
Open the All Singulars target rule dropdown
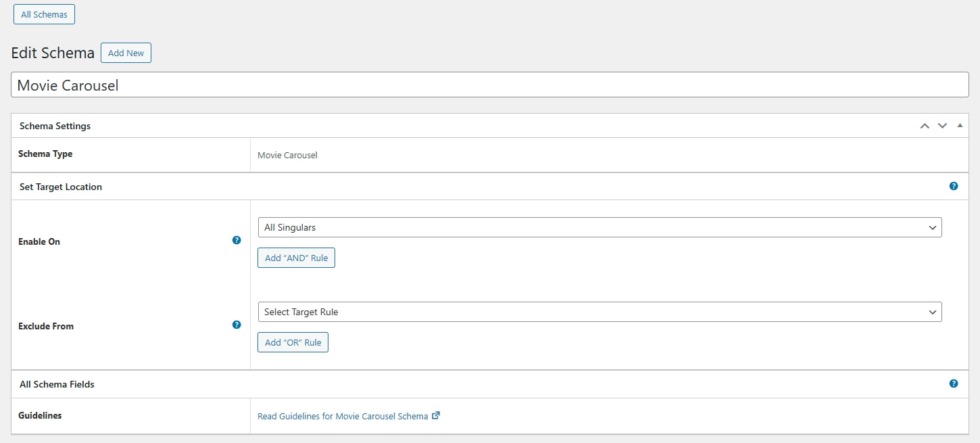pos(599,227)
